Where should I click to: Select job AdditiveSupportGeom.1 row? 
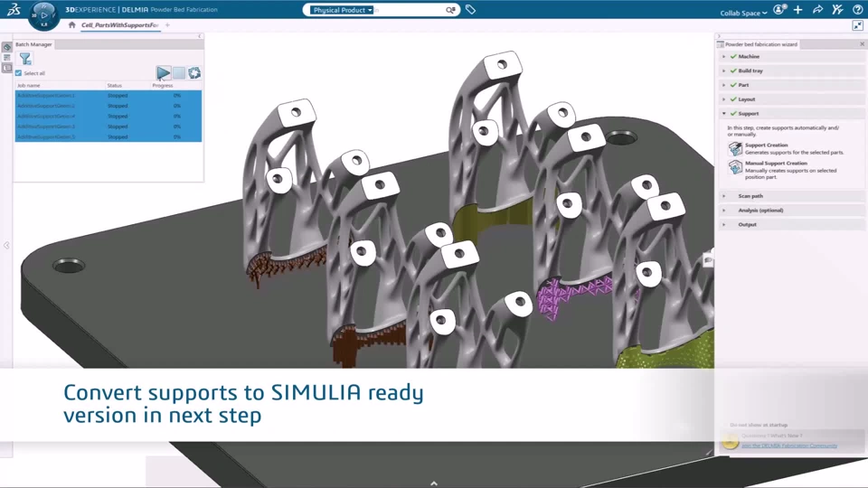coord(108,96)
